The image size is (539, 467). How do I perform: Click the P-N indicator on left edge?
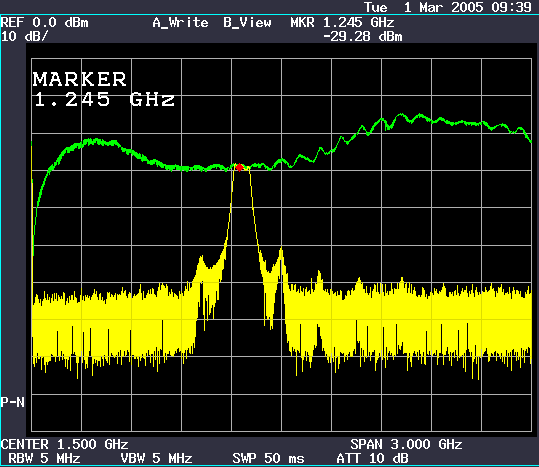pos(13,402)
